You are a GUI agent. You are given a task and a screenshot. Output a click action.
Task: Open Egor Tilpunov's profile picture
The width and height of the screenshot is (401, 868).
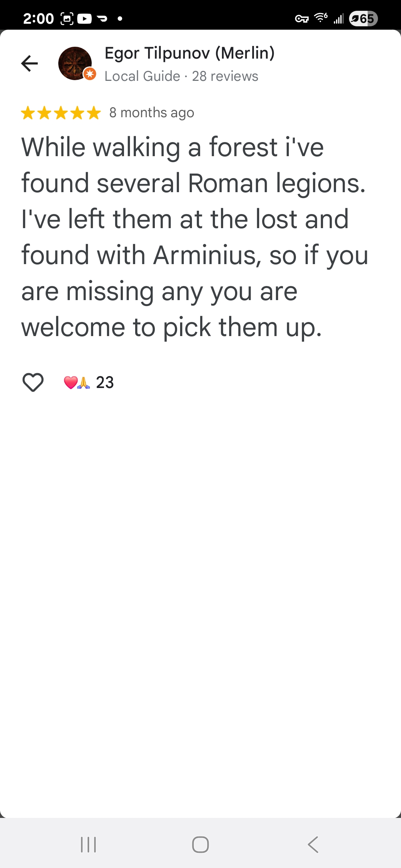click(x=75, y=63)
